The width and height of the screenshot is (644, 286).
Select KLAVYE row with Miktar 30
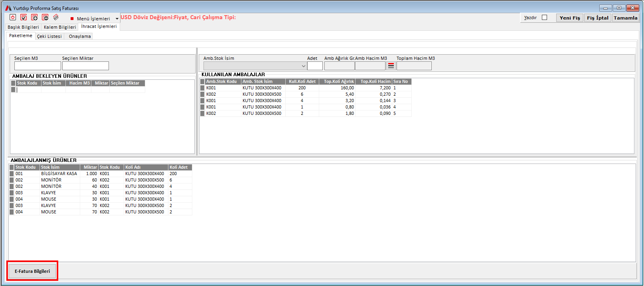coord(101,193)
